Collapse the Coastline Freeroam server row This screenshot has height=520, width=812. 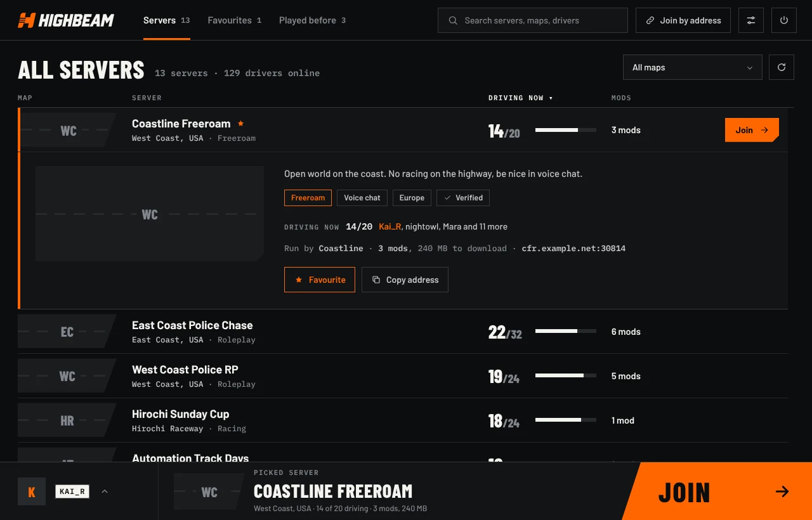pos(403,130)
